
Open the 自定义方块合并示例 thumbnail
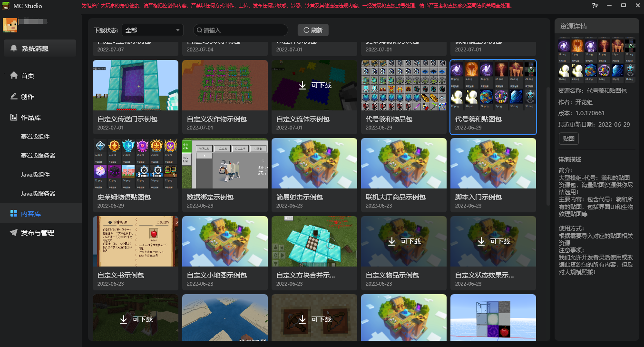(x=314, y=241)
